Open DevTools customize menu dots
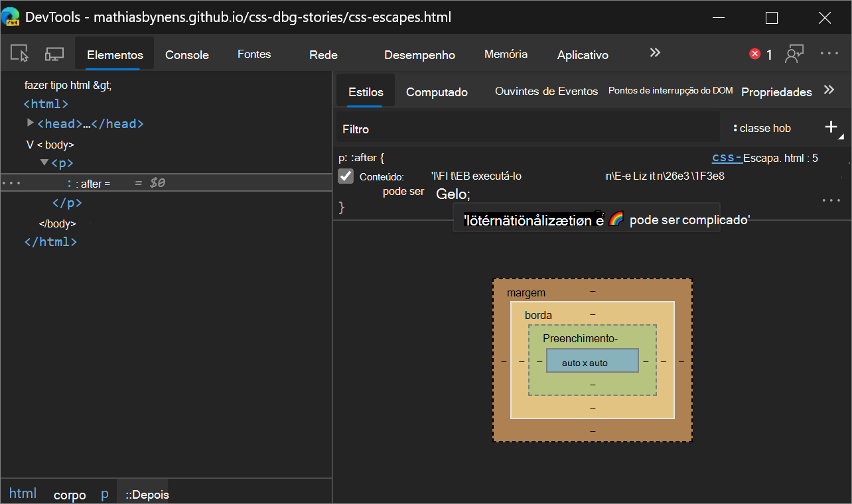852x504 pixels. click(x=829, y=54)
